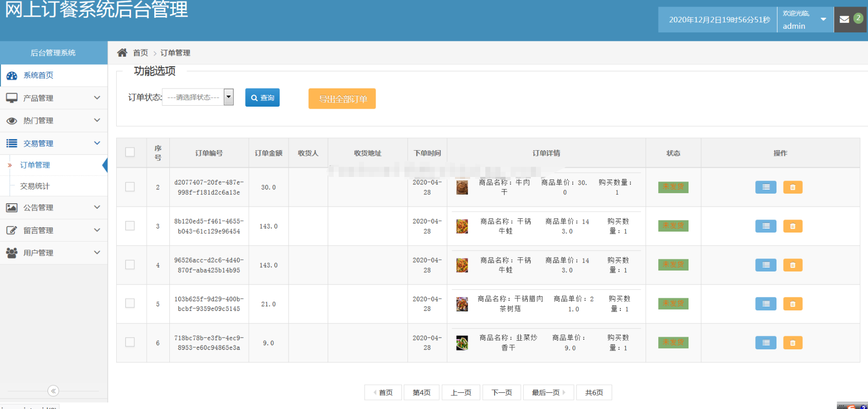Click the 韭菜炒香干 product thumbnail
Viewport: 868px width, 409px height.
tap(462, 343)
